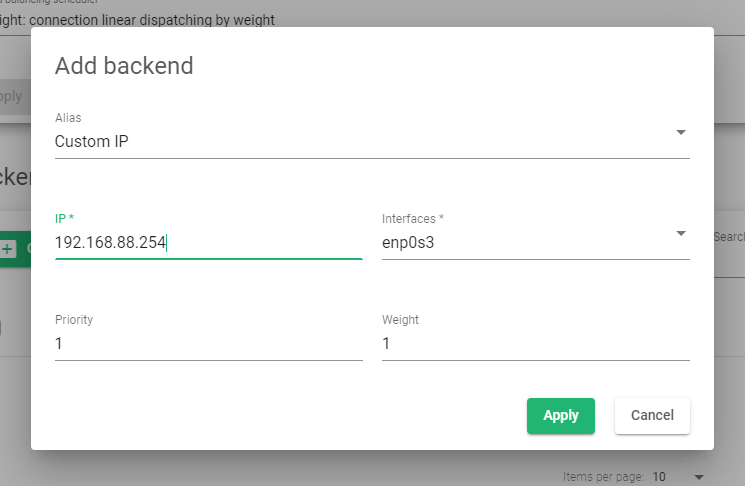Click the Weight input field
The height and width of the screenshot is (486, 745).
pyautogui.click(x=535, y=343)
